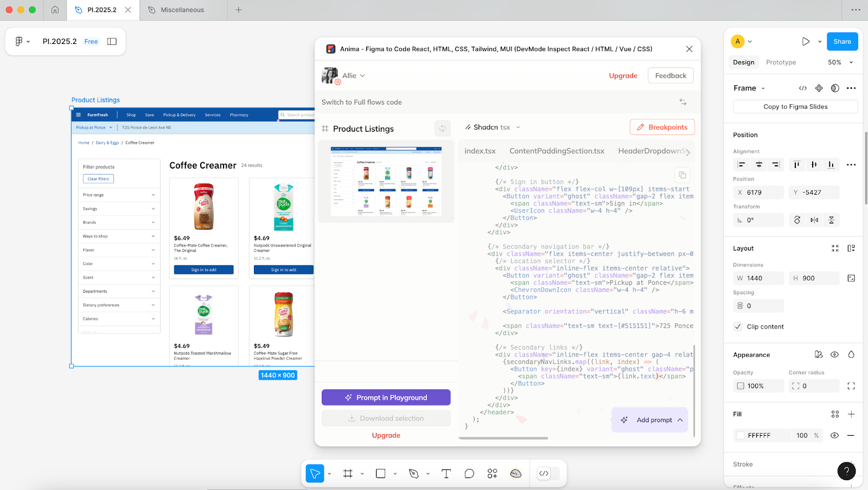The width and height of the screenshot is (868, 490).
Task: Switch to the Prototype tab
Action: (781, 62)
